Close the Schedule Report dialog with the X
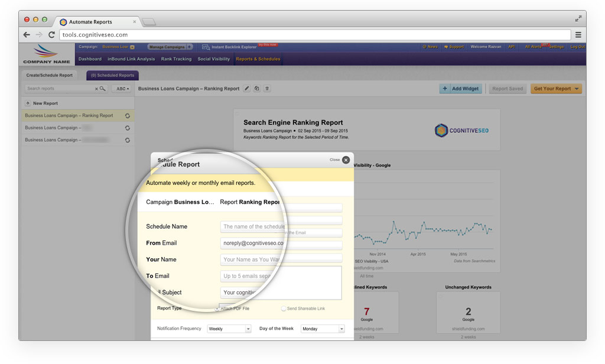Viewport: 605px width, 364px height. pos(346,160)
